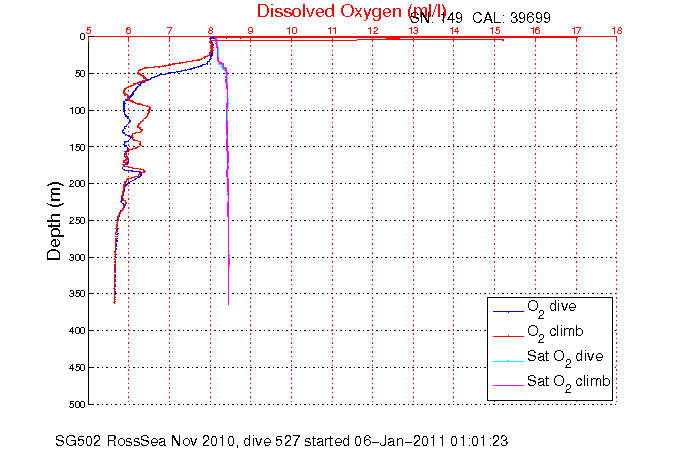The width and height of the screenshot is (681, 454).
Task: Click depth tick label 500
Action: point(77,404)
